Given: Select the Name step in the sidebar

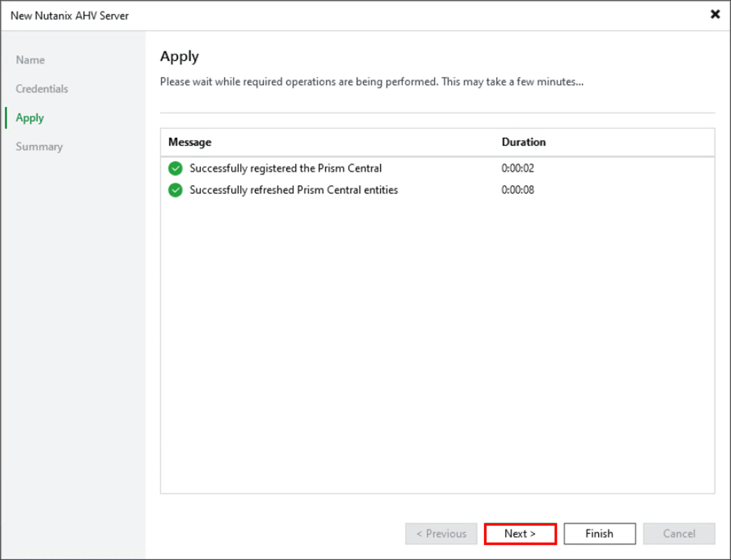Looking at the screenshot, I should point(30,60).
